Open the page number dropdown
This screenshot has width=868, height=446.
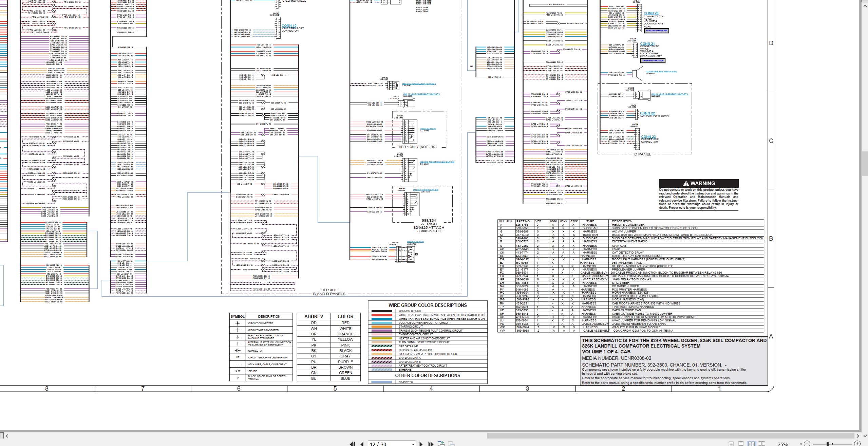[413, 444]
